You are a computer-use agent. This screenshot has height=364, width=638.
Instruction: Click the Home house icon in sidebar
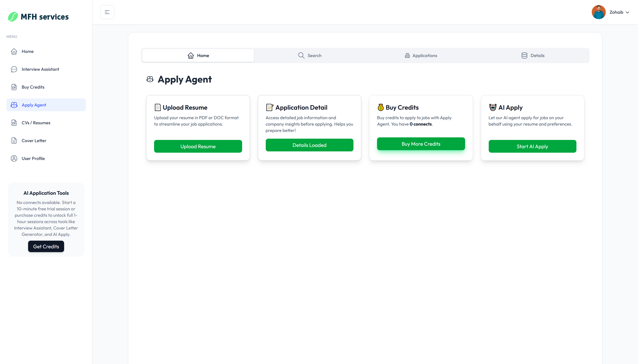(x=14, y=51)
